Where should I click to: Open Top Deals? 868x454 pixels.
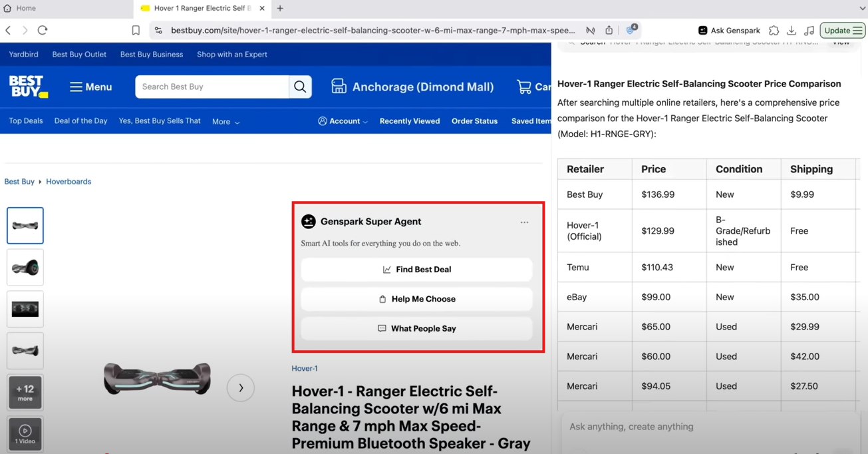[26, 121]
